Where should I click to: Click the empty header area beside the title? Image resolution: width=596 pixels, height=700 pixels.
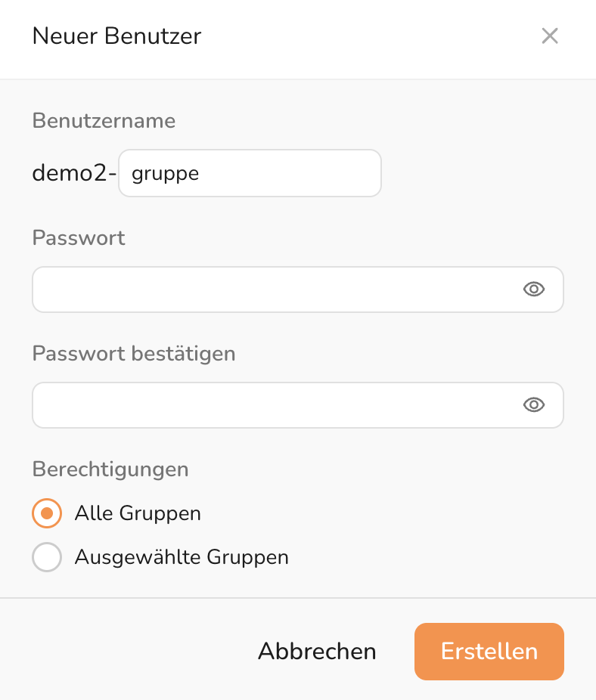point(363,36)
